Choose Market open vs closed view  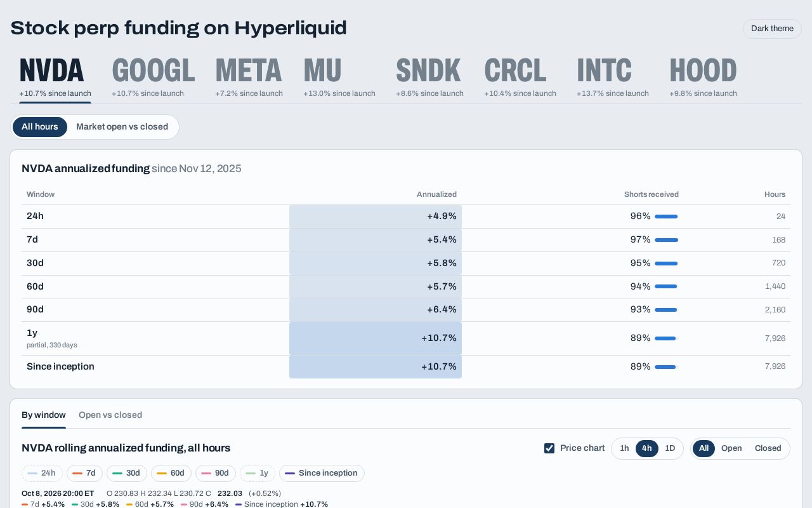point(122,127)
